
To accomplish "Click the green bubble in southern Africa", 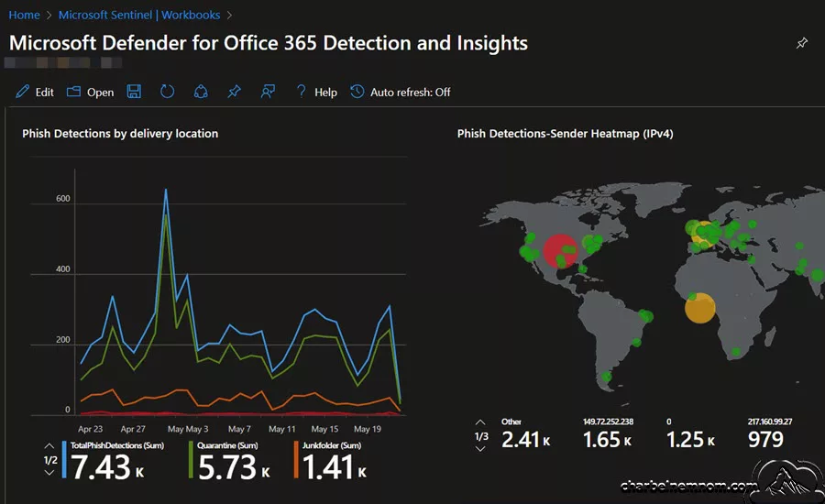I will pyautogui.click(x=735, y=352).
